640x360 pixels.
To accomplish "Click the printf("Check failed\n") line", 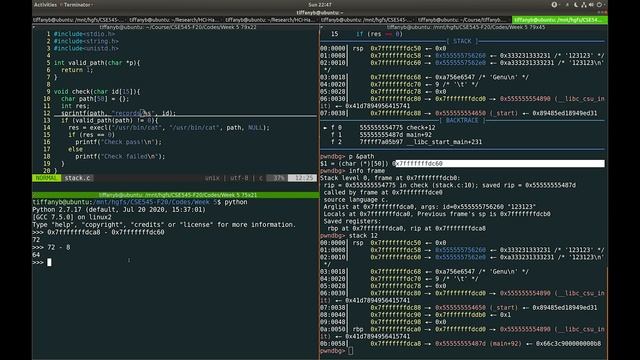I will point(120,156).
